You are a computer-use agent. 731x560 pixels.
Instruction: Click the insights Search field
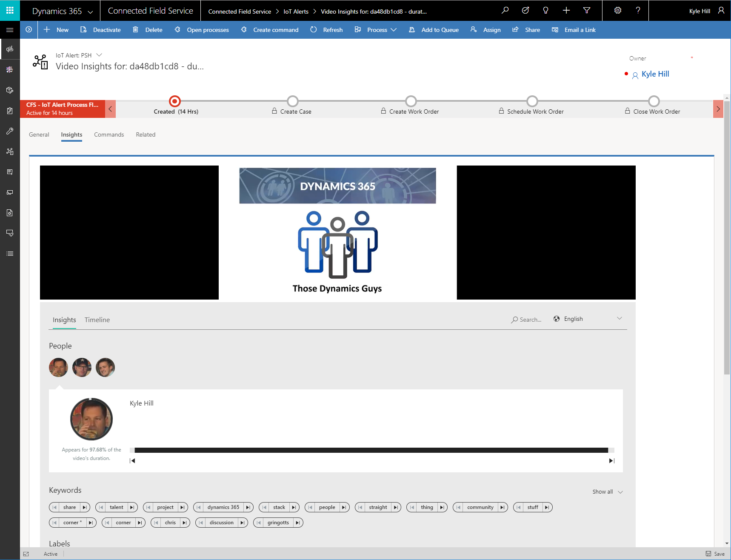click(x=527, y=320)
